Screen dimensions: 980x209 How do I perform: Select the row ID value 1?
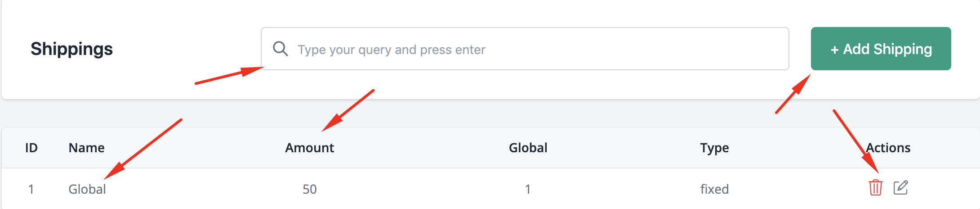click(31, 189)
